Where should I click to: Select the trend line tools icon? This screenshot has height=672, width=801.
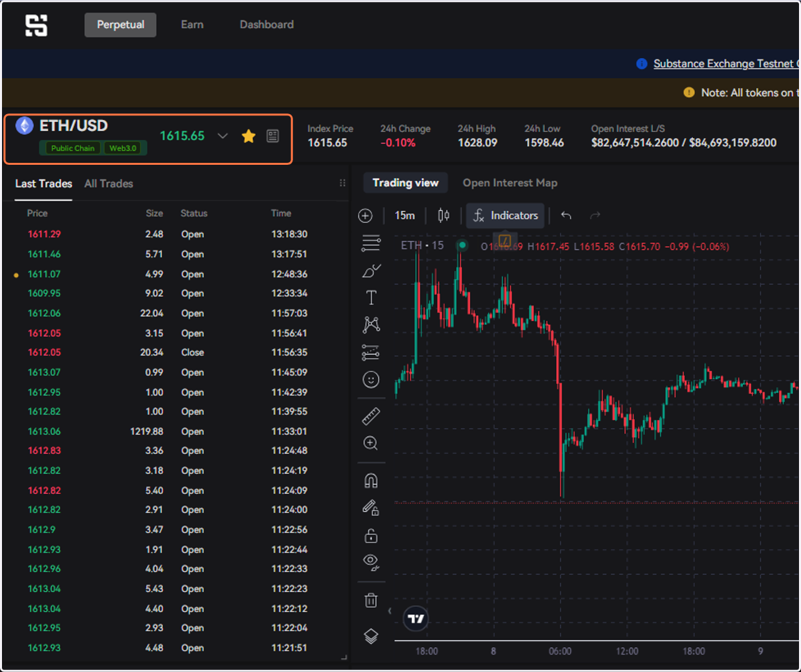coord(370,244)
